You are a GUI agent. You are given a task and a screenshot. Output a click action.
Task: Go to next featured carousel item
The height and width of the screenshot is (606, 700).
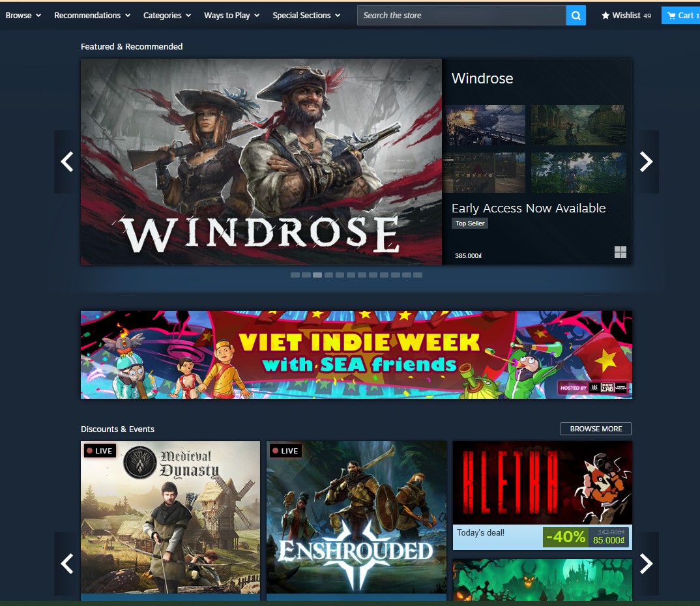pyautogui.click(x=646, y=162)
